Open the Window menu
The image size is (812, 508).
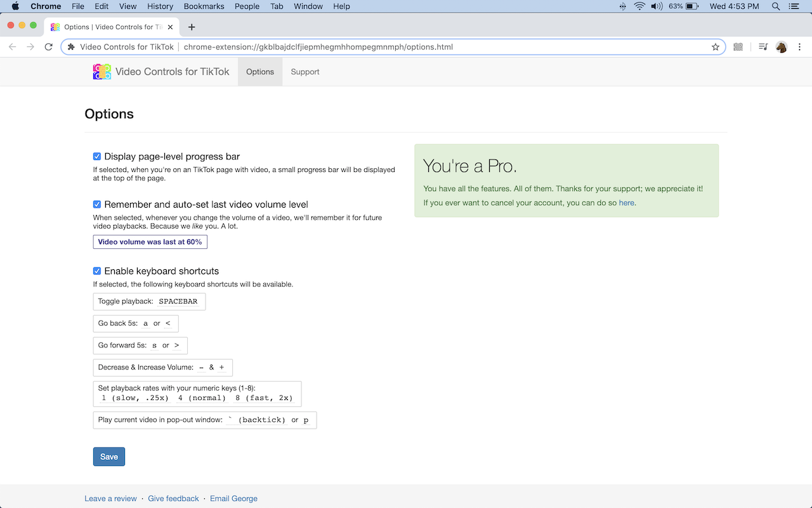307,6
